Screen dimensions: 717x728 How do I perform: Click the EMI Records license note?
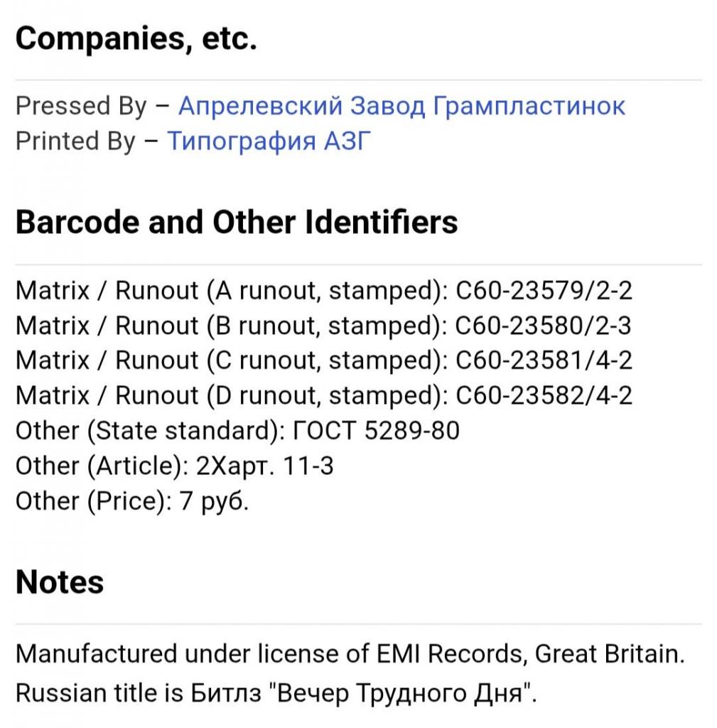click(x=350, y=654)
